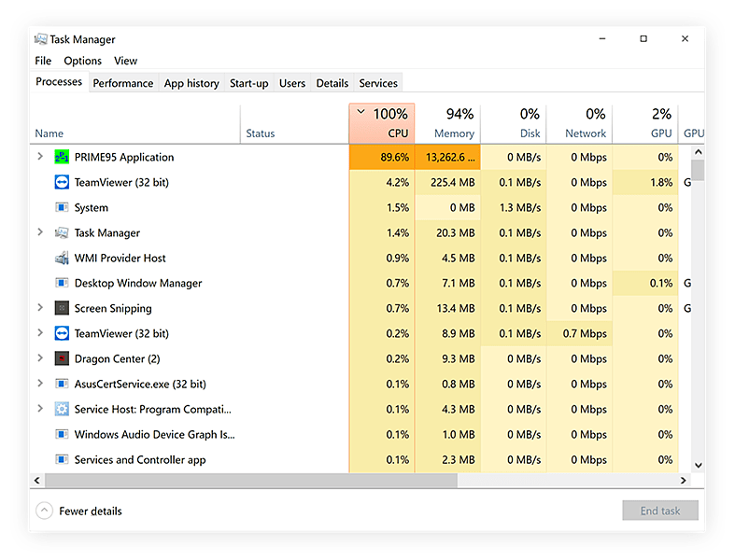The height and width of the screenshot is (560, 735).
Task: Click the AsusCertService.exe icon
Action: pyautogui.click(x=62, y=385)
